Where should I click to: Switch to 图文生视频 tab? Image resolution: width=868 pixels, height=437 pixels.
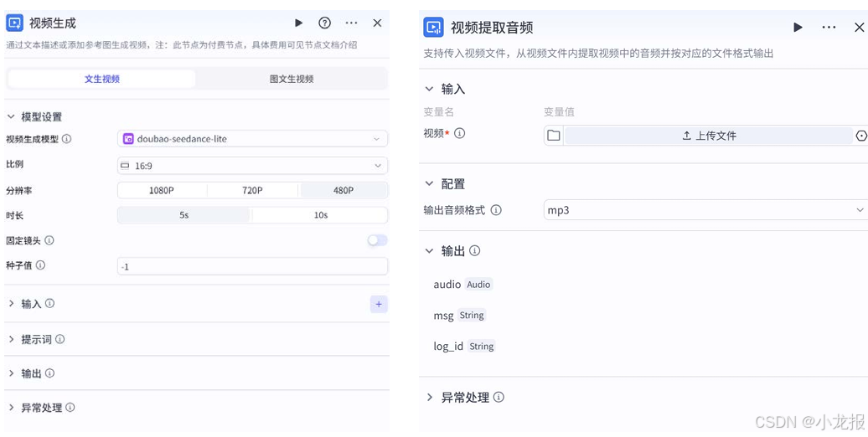click(292, 79)
